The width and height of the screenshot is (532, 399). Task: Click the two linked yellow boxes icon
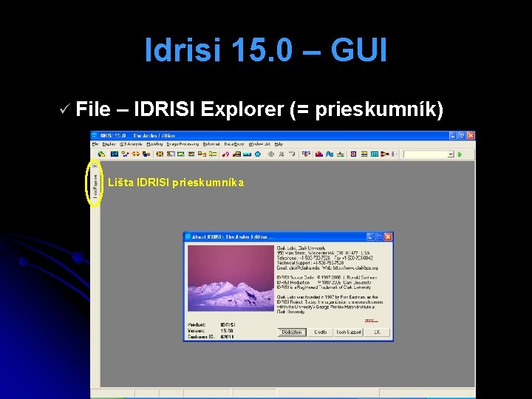coord(202,154)
